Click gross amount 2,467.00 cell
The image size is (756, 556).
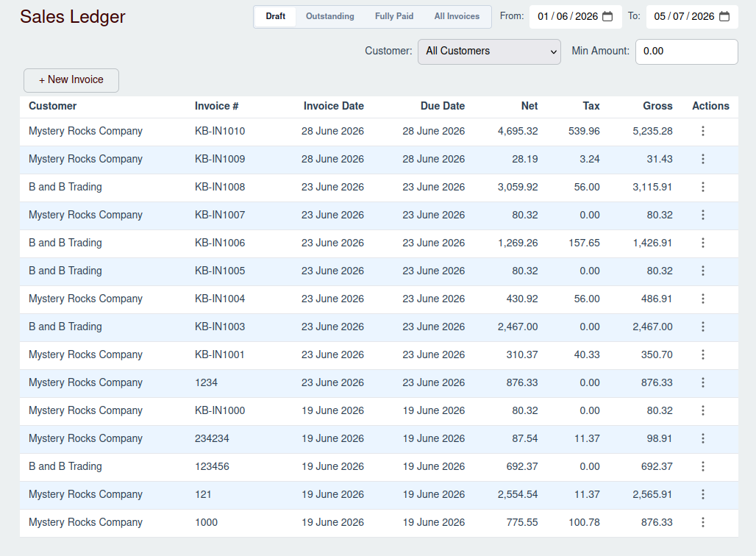pos(652,327)
